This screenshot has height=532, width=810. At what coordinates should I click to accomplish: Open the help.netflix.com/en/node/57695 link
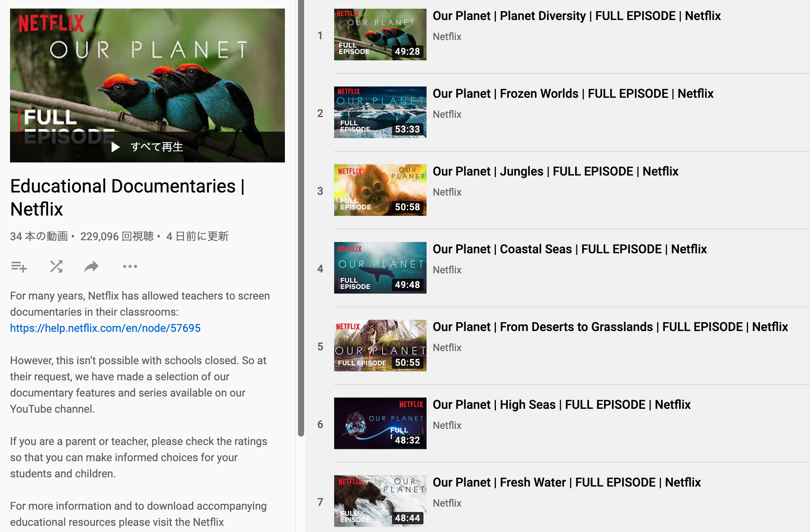105,328
